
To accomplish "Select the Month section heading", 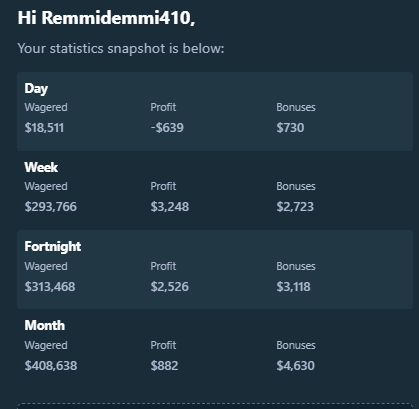I will tap(45, 325).
